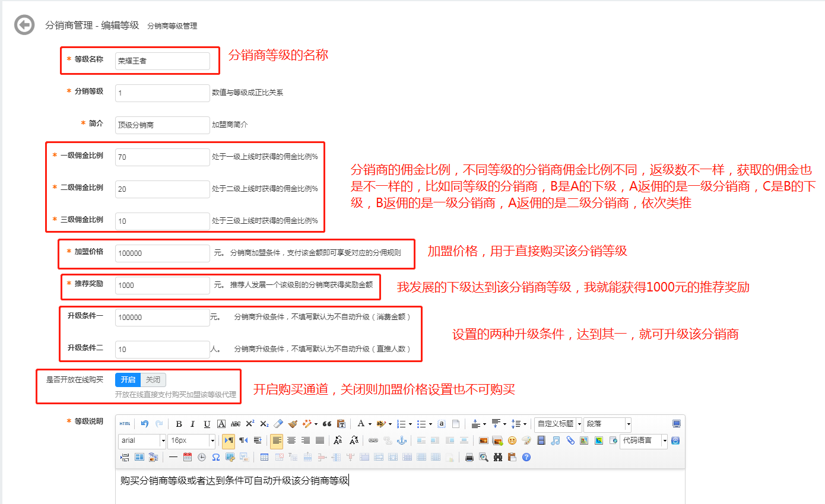
Task: Click the back arrow to return
Action: coord(24,25)
